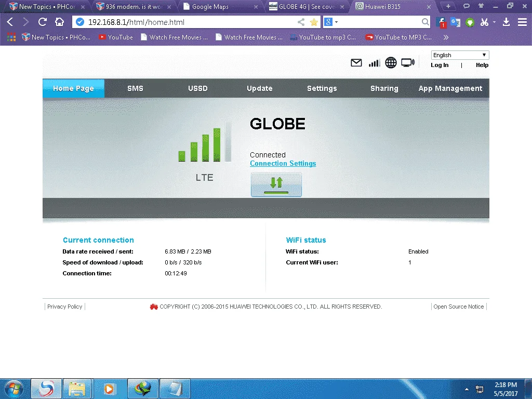Open the Settings tab
The width and height of the screenshot is (532, 399).
[322, 88]
